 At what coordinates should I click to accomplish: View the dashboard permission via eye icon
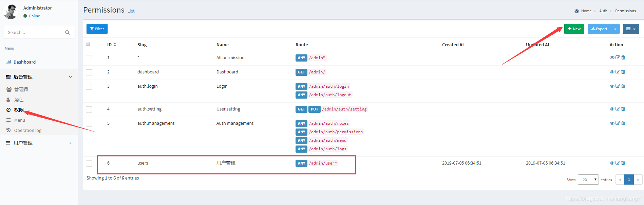[x=612, y=72]
